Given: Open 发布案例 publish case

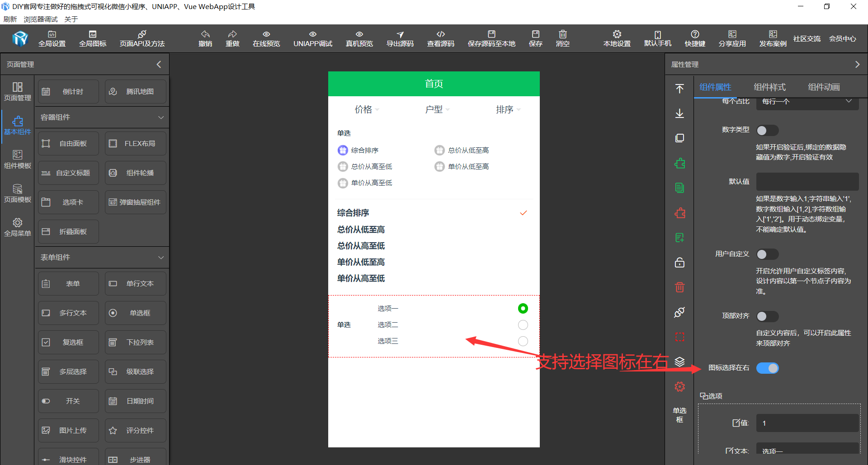Looking at the screenshot, I should point(773,39).
